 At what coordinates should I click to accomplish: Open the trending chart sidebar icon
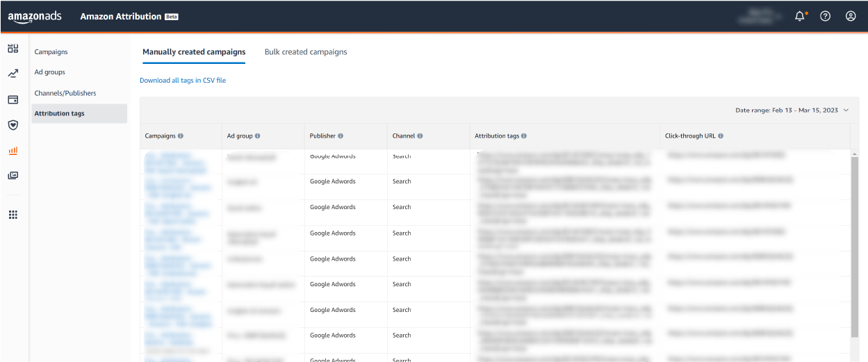click(x=13, y=74)
